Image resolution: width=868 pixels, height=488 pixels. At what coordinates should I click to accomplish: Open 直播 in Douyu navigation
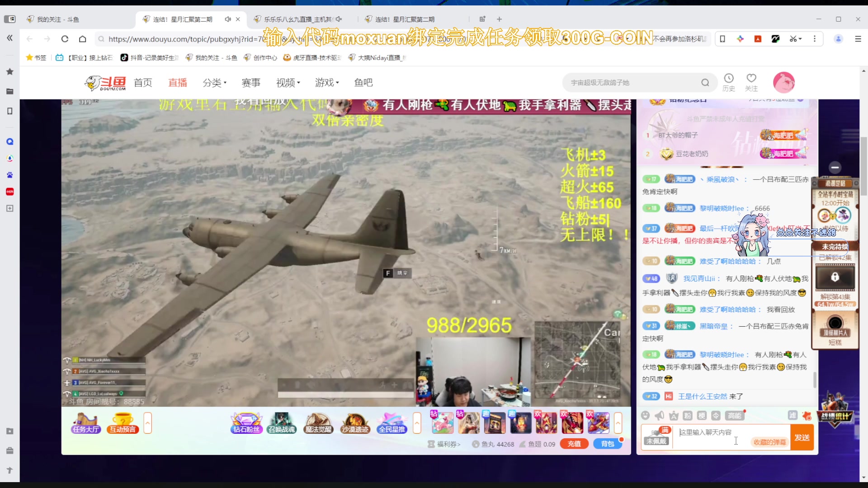point(178,83)
